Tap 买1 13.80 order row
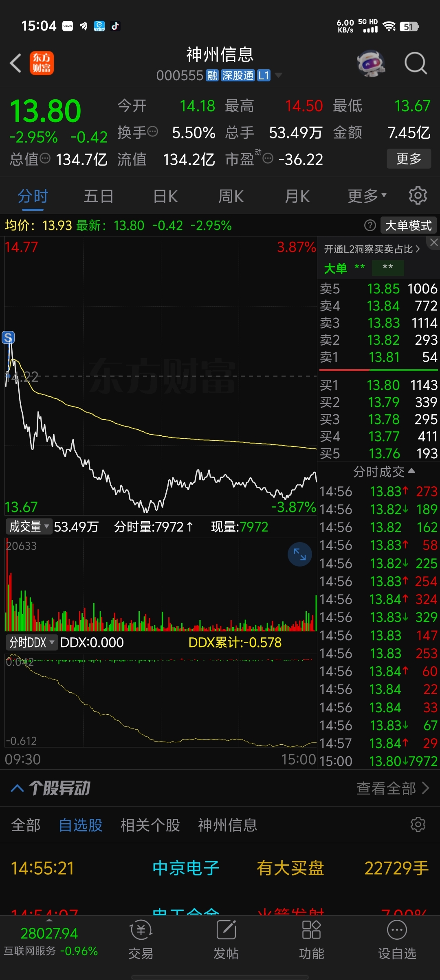Screen dimensions: 440x980 pos(378,385)
